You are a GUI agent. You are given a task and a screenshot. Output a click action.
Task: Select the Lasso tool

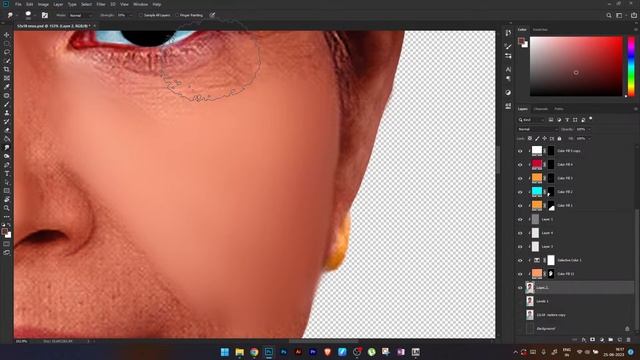7,52
